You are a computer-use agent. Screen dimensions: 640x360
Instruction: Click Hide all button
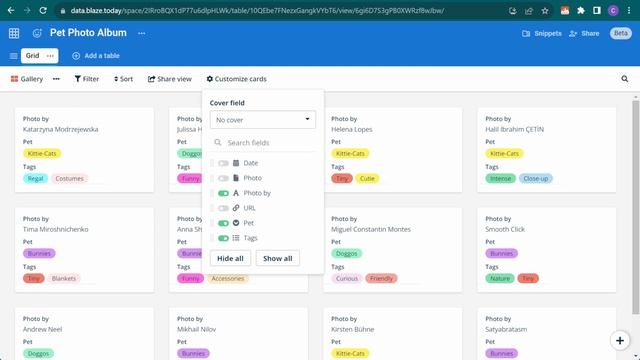[230, 258]
